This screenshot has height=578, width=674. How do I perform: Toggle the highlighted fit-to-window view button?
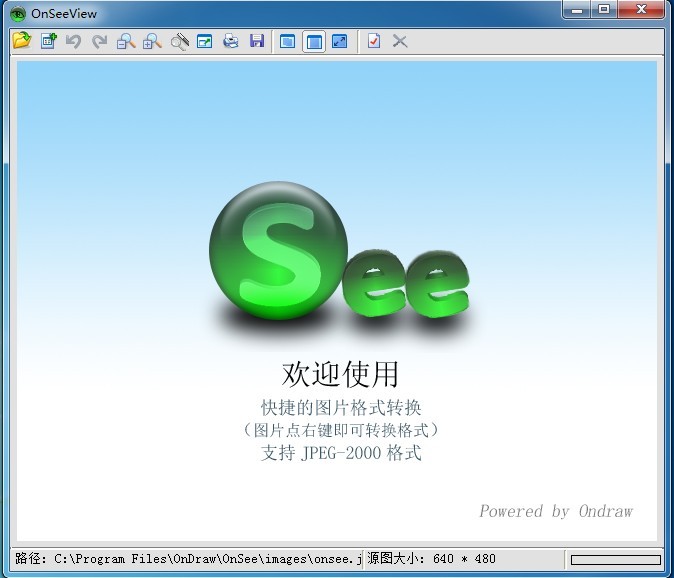[314, 41]
